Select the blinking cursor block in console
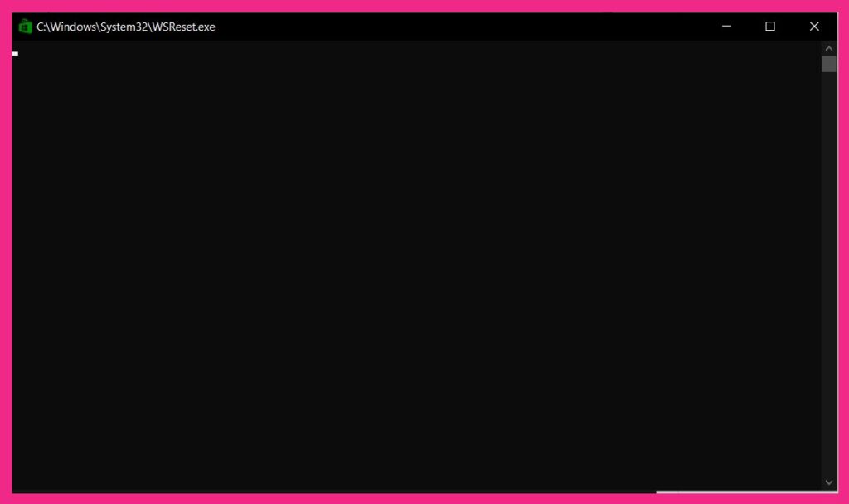 14,53
